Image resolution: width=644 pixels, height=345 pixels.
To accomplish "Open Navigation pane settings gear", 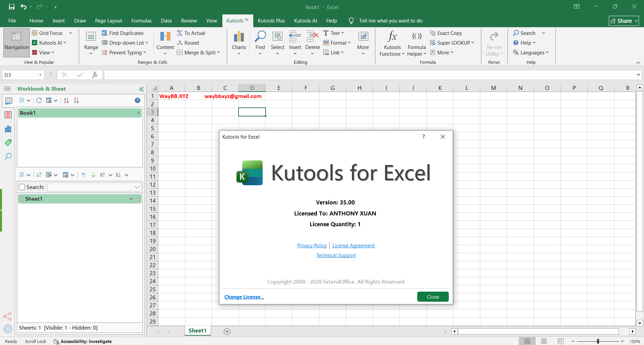I will click(x=8, y=329).
